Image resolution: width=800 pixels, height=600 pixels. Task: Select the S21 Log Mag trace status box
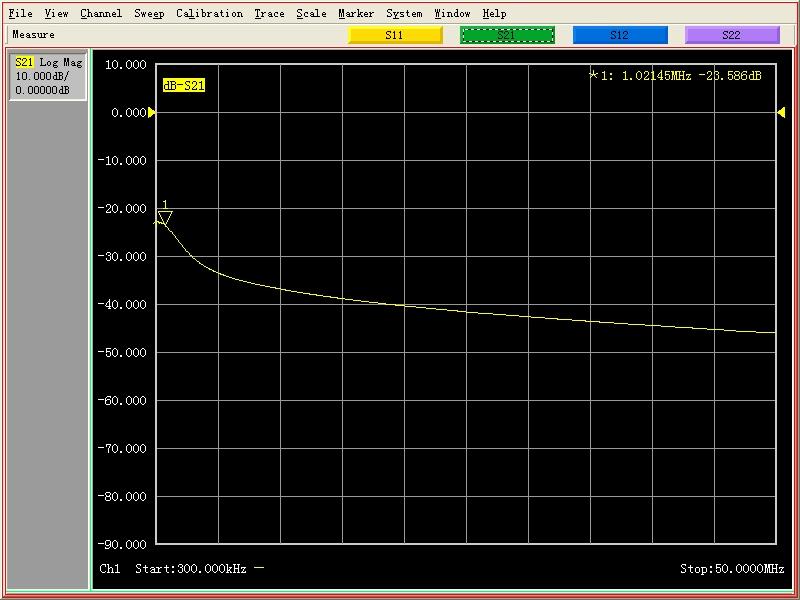tap(48, 77)
